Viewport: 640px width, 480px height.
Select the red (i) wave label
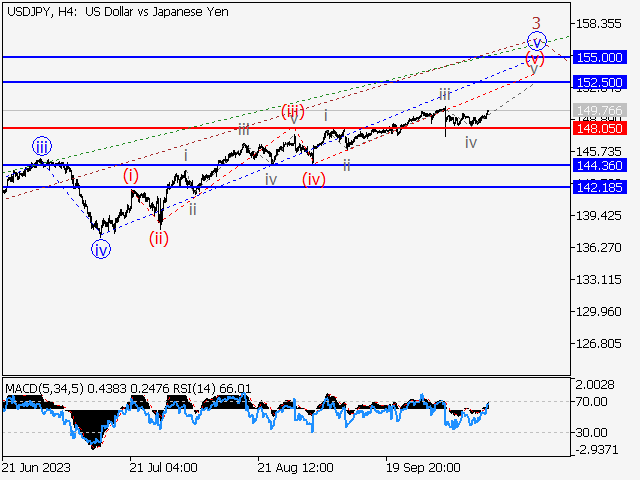(131, 176)
